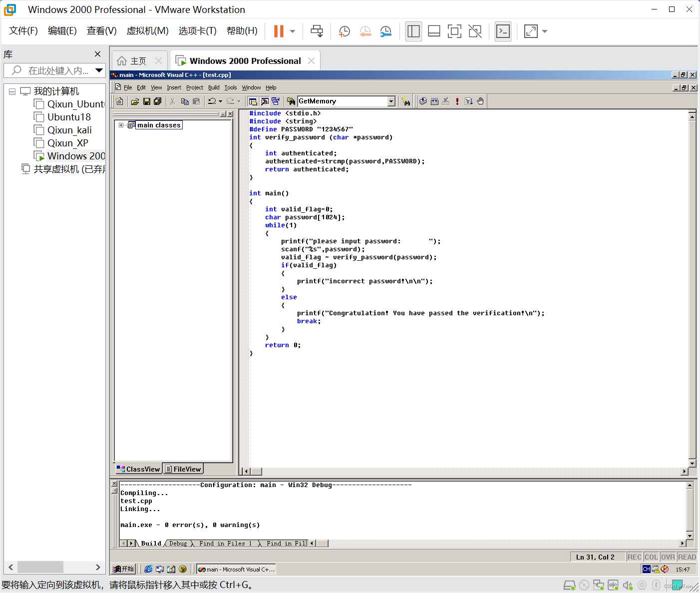The image size is (700, 593).
Task: Open the Redo history dropdown arrow
Action: pos(239,101)
